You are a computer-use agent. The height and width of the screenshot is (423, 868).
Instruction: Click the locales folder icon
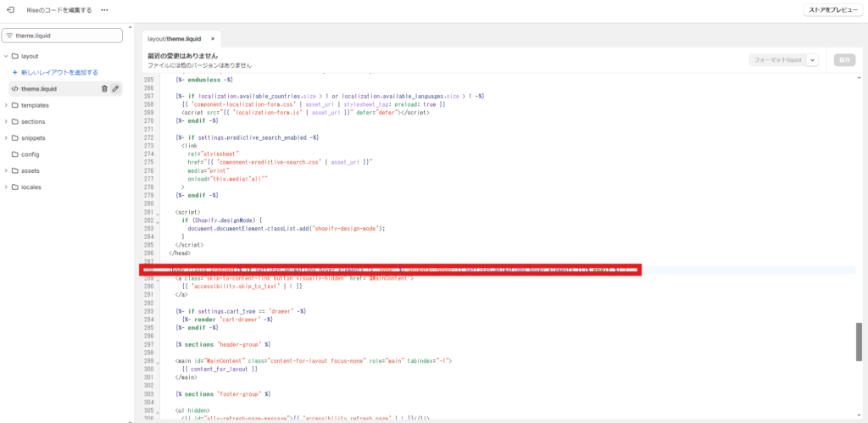coord(15,187)
